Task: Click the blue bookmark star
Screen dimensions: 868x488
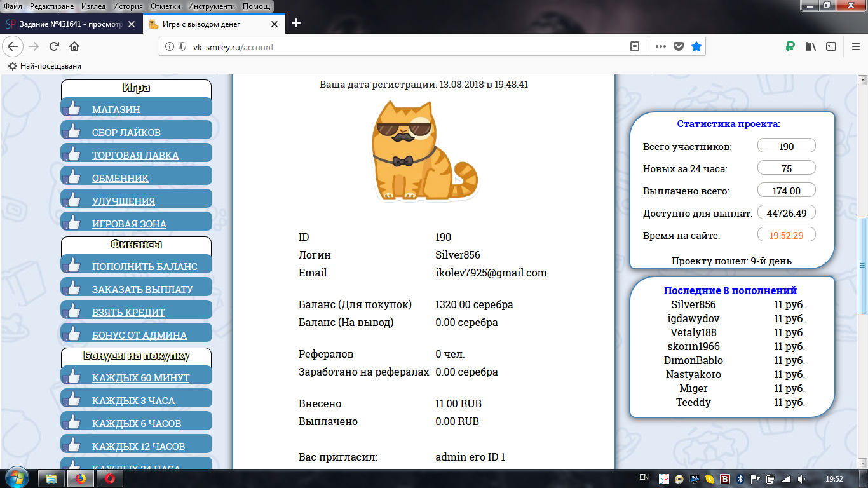Action: click(x=696, y=46)
